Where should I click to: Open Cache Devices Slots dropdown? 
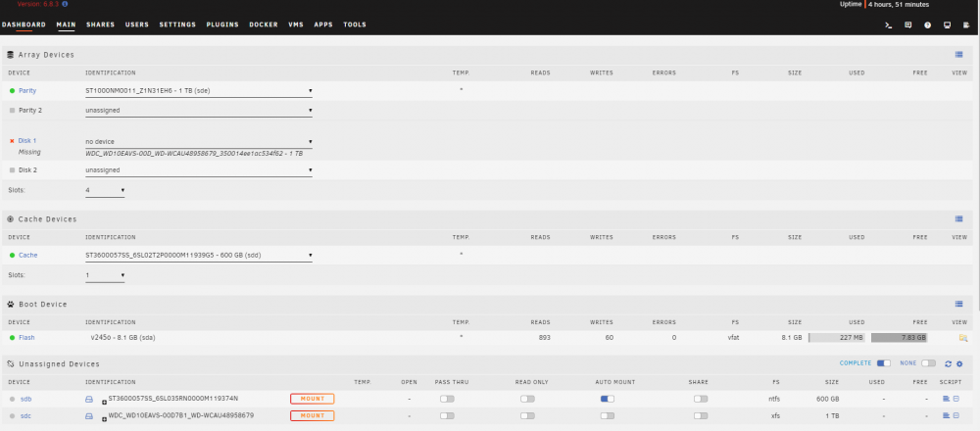[105, 275]
